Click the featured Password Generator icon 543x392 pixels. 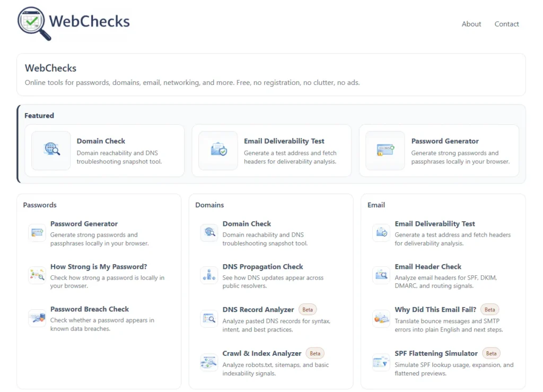(386, 151)
